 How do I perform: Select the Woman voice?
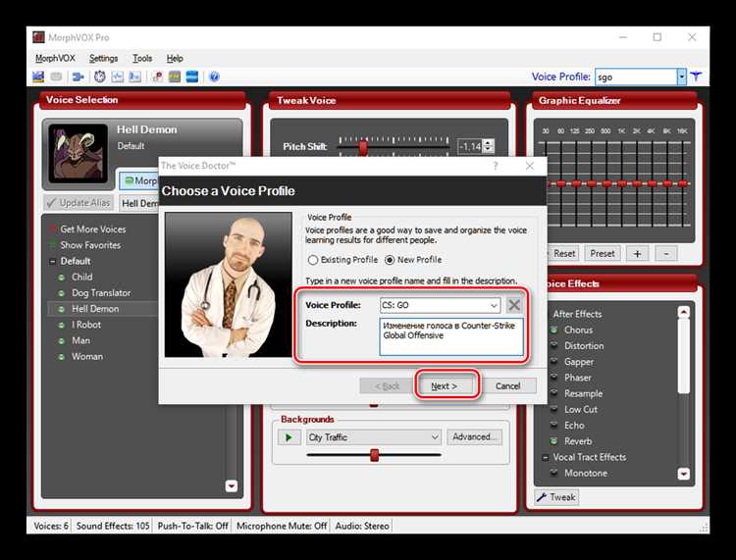[x=86, y=356]
